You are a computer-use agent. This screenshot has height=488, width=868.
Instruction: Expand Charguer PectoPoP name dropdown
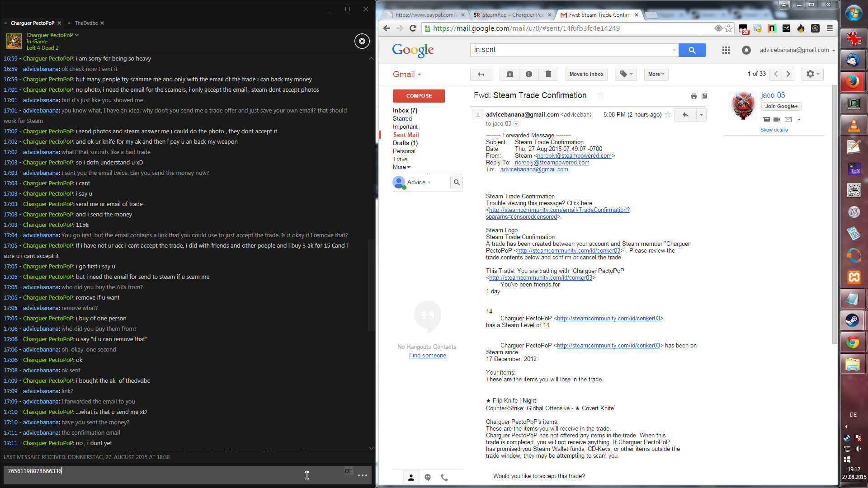pyautogui.click(x=77, y=35)
